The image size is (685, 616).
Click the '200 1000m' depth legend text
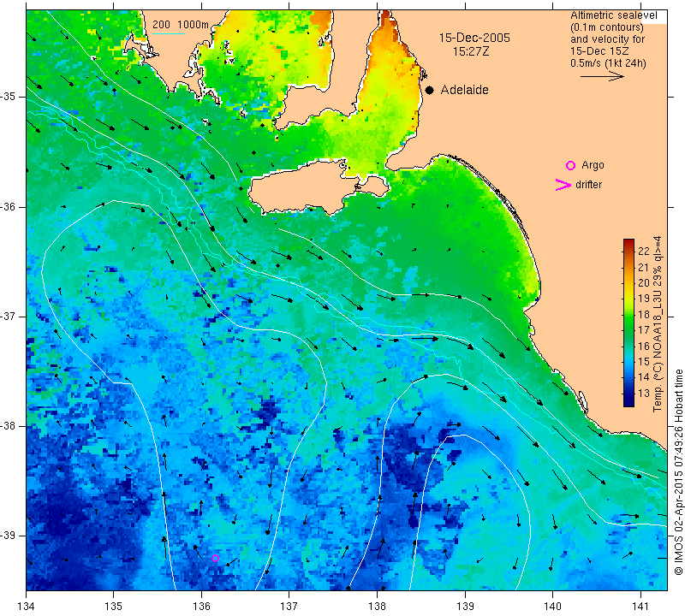tap(181, 25)
